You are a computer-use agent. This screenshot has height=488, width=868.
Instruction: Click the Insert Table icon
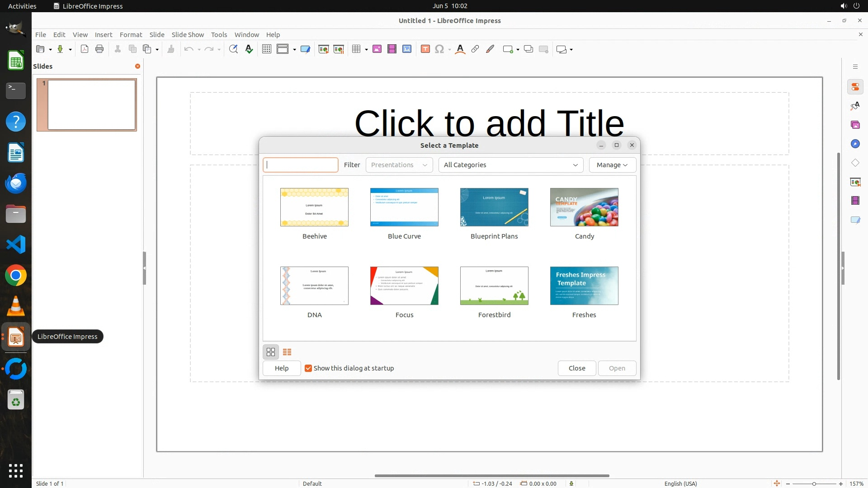(356, 49)
